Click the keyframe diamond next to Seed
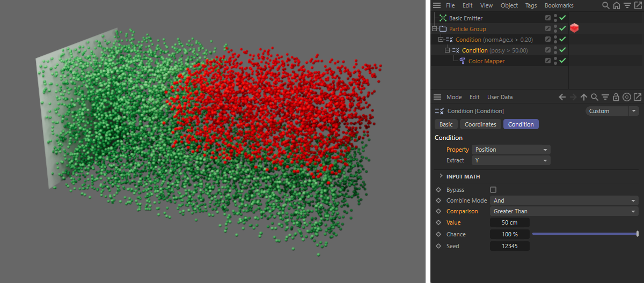Image resolution: width=644 pixels, height=283 pixels. point(438,245)
